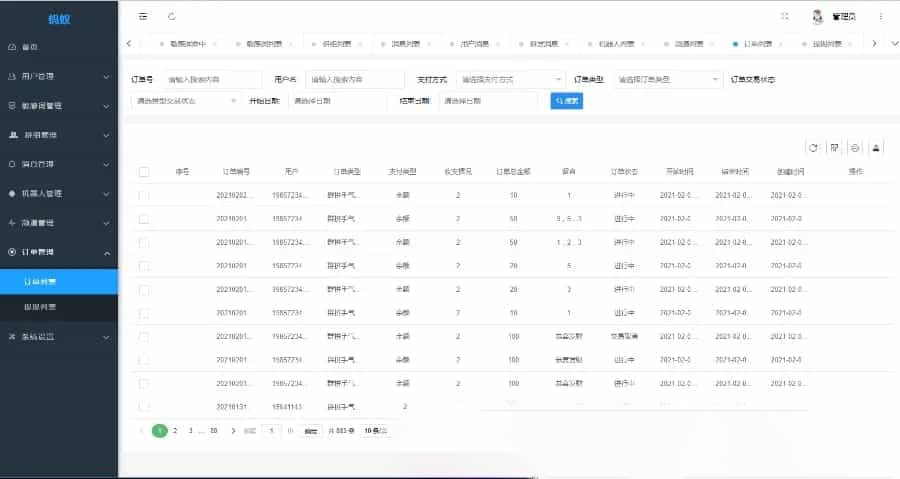Open the three-dot more options menu
The width and height of the screenshot is (900, 479).
(881, 16)
